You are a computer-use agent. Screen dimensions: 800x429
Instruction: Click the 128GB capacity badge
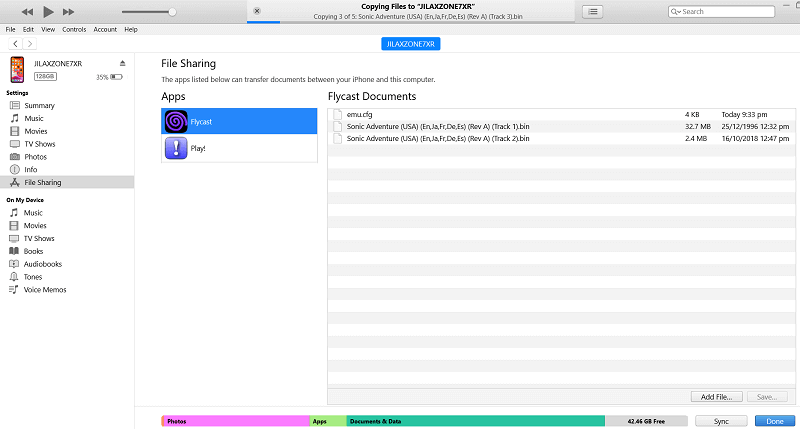tap(45, 77)
